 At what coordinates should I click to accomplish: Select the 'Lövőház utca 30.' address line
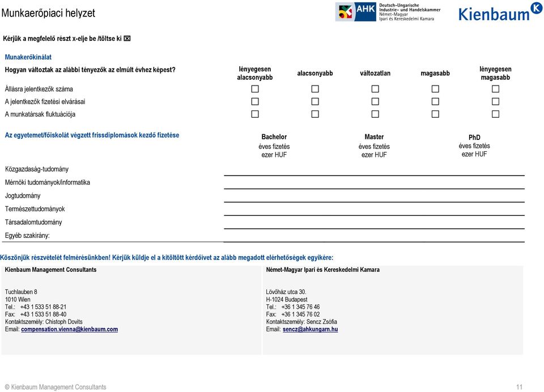tap(286, 292)
